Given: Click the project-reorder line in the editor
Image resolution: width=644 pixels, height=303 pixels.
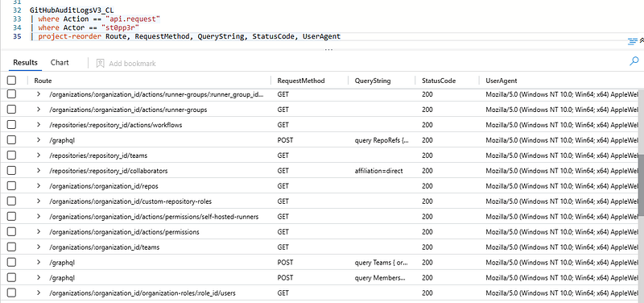Looking at the screenshot, I should pyautogui.click(x=185, y=36).
